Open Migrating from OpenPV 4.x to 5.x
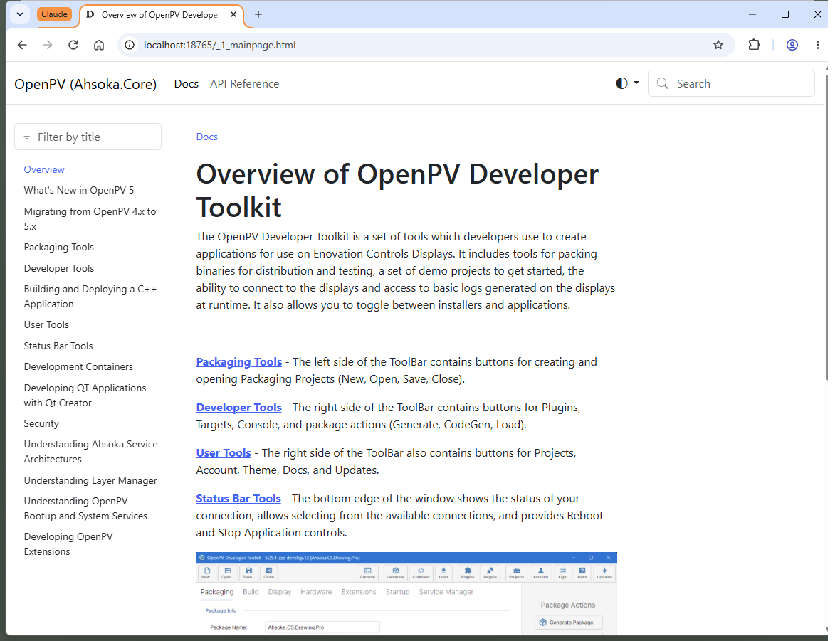Image resolution: width=840 pixels, height=641 pixels. [90, 219]
